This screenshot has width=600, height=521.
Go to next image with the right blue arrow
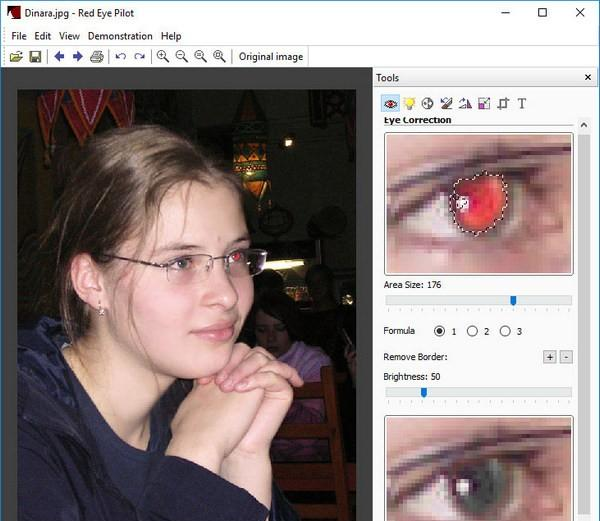coord(78,57)
